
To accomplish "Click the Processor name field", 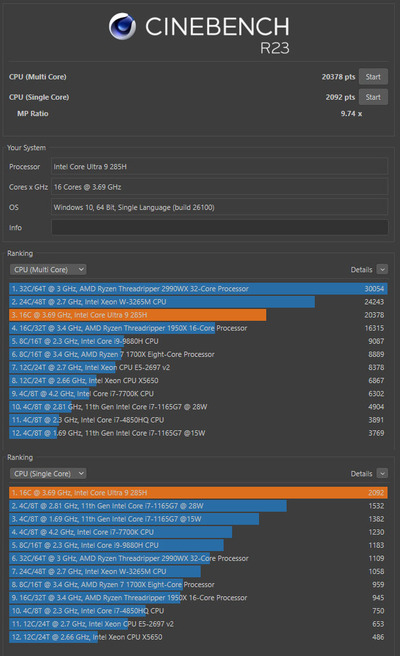I will tap(219, 167).
